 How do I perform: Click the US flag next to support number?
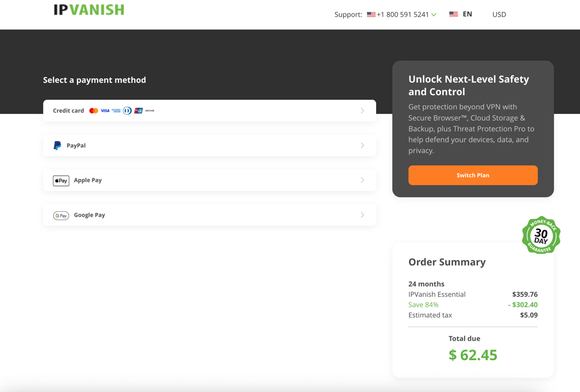371,14
